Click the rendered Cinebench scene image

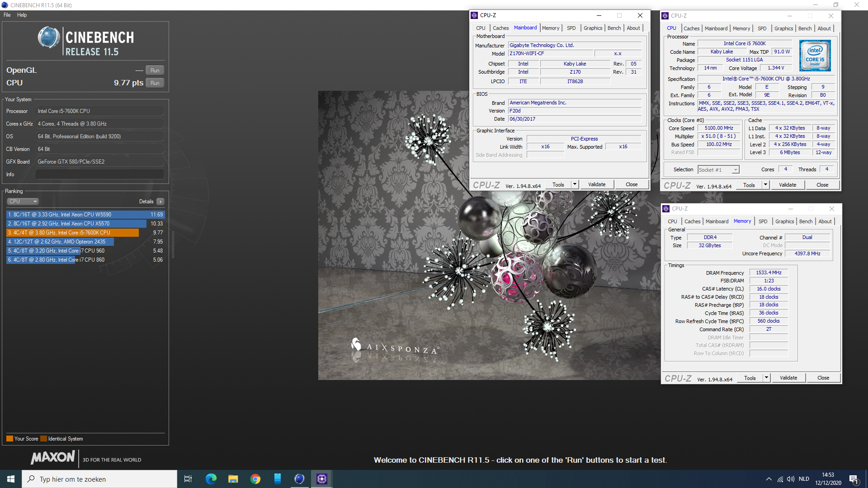pyautogui.click(x=488, y=235)
